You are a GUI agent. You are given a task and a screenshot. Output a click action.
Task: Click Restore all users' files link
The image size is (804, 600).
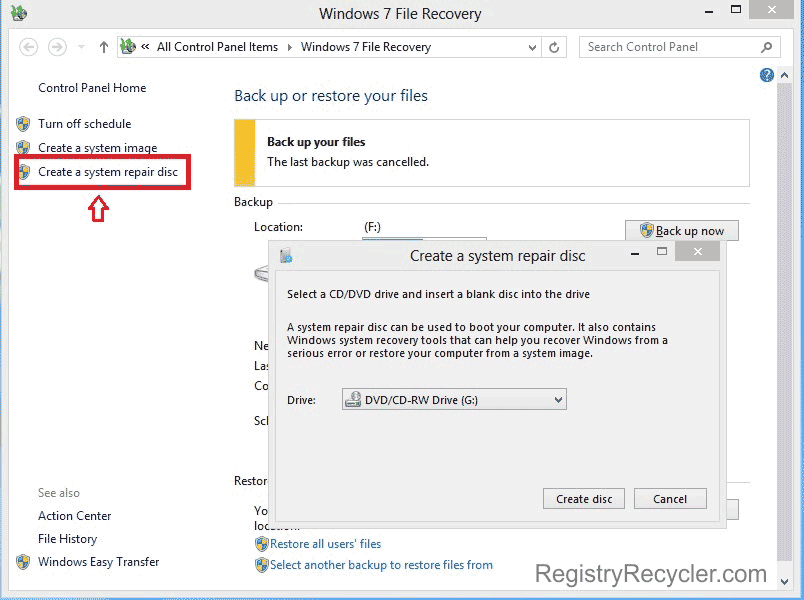click(x=326, y=544)
